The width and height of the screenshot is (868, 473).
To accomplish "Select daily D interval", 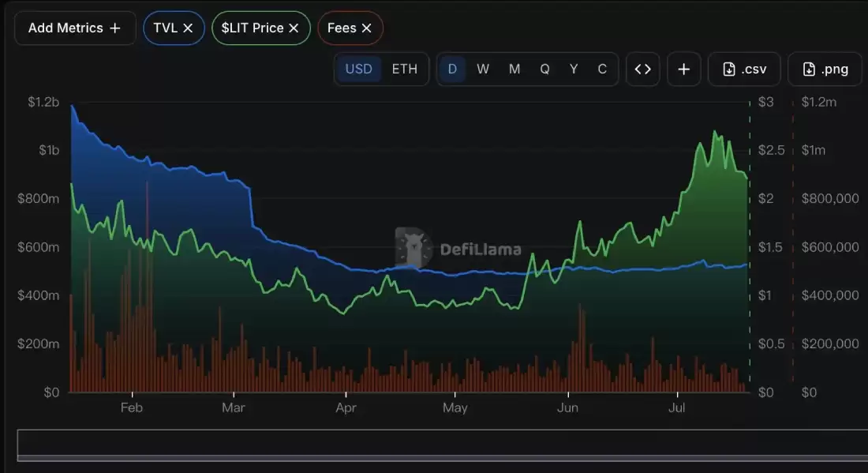I will (452, 69).
